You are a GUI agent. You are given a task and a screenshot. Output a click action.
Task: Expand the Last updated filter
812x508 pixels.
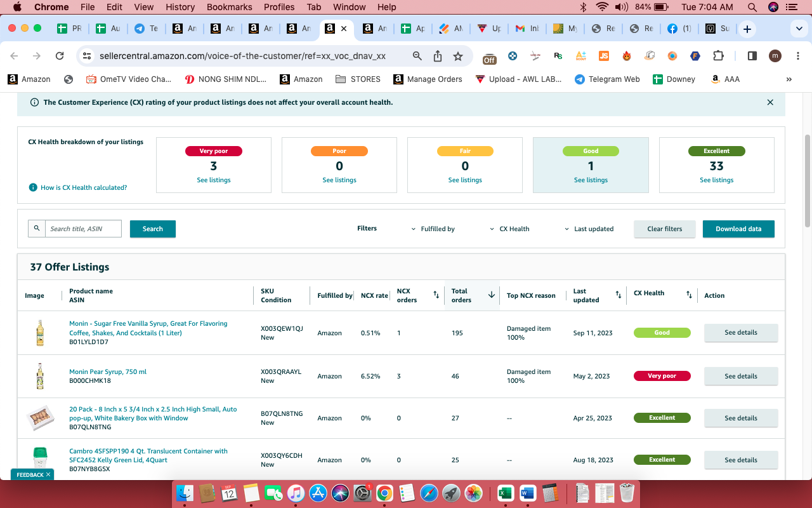(589, 229)
